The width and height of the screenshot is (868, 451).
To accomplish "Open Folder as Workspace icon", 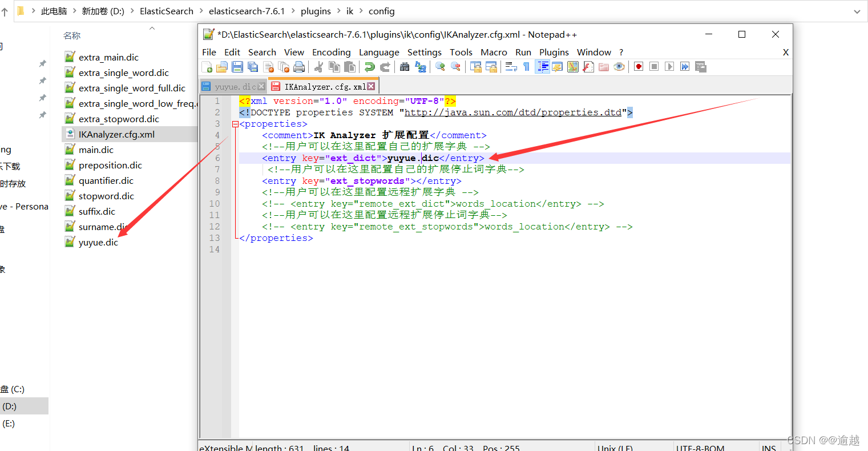I will tap(604, 67).
